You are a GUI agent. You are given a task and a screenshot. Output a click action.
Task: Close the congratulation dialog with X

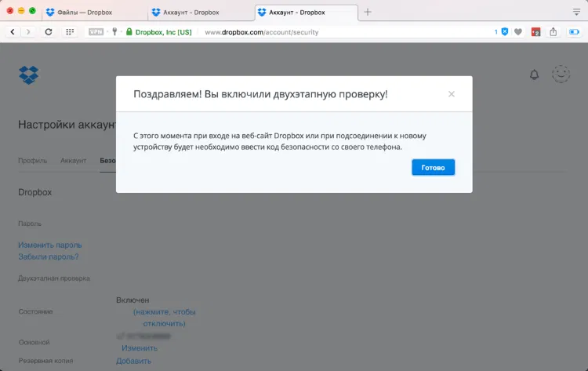tap(452, 94)
